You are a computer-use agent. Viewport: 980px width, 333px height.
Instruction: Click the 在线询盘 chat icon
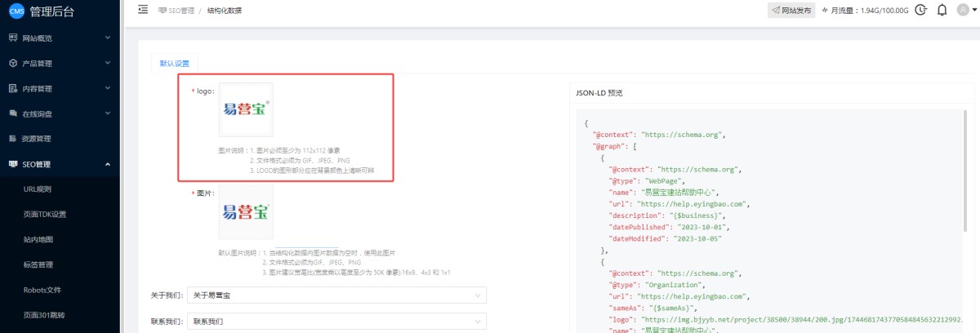[13, 113]
